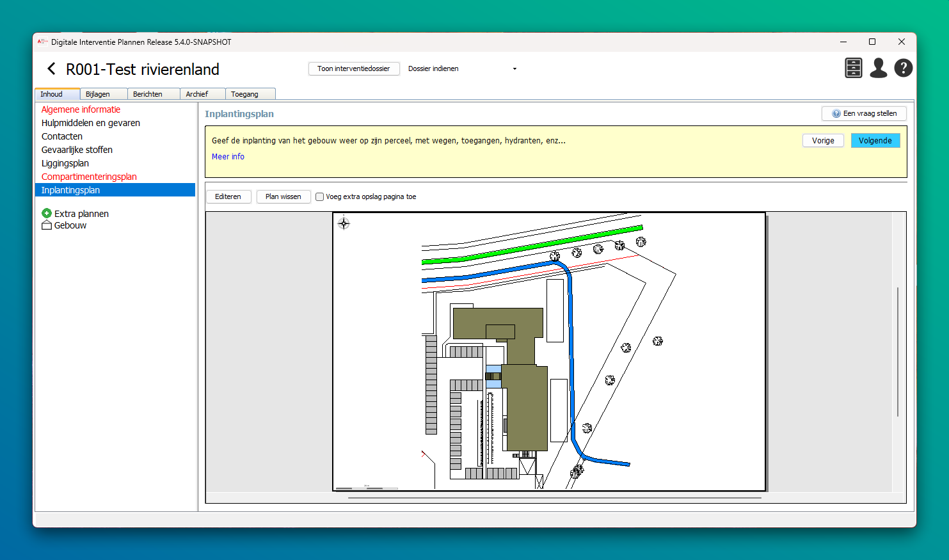Enable Voeg extra opslag pagina toe checkbox
This screenshot has height=560, width=949.
click(319, 196)
